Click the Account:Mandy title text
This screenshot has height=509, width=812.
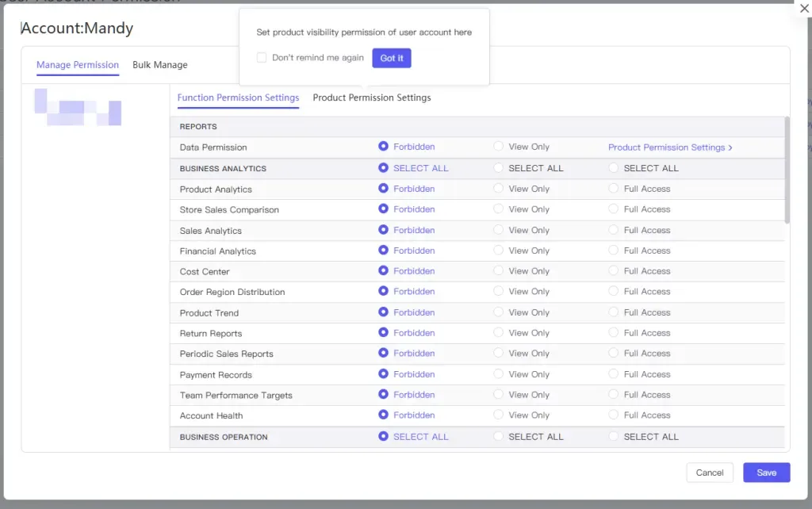click(x=77, y=28)
